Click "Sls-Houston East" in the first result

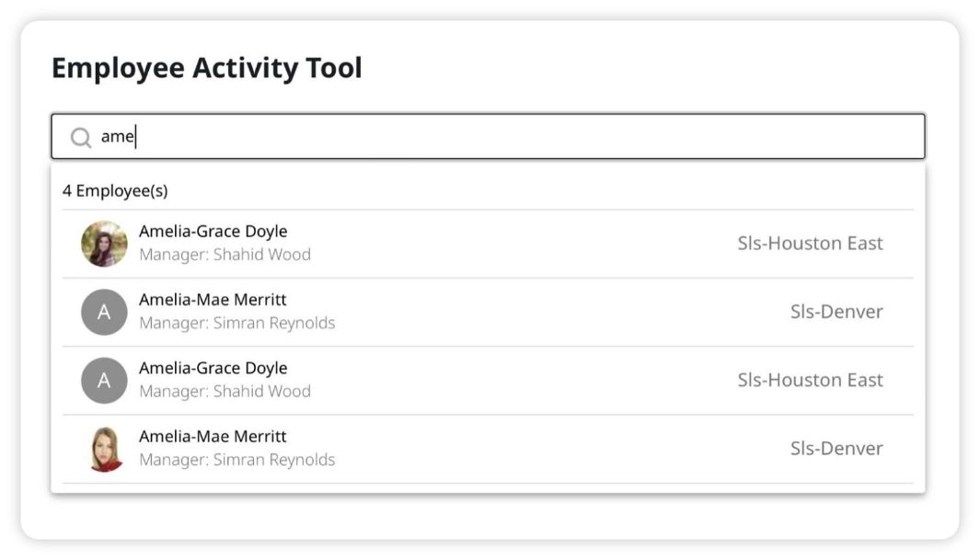(810, 244)
